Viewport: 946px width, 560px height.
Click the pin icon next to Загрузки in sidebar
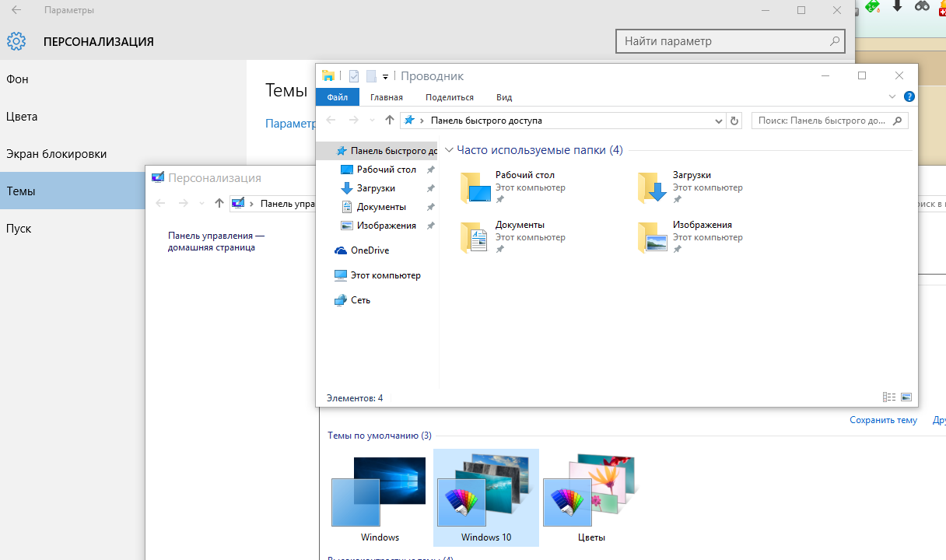[431, 188]
